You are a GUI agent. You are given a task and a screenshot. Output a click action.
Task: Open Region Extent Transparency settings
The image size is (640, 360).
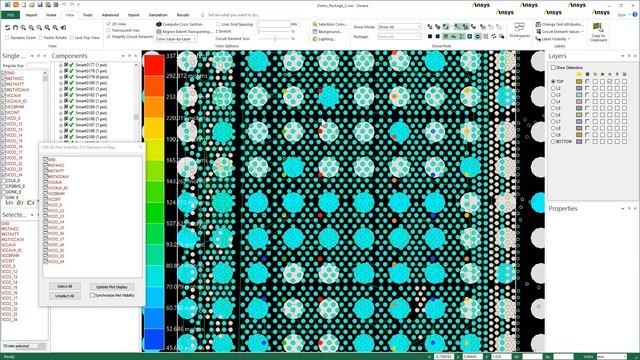pos(184,31)
